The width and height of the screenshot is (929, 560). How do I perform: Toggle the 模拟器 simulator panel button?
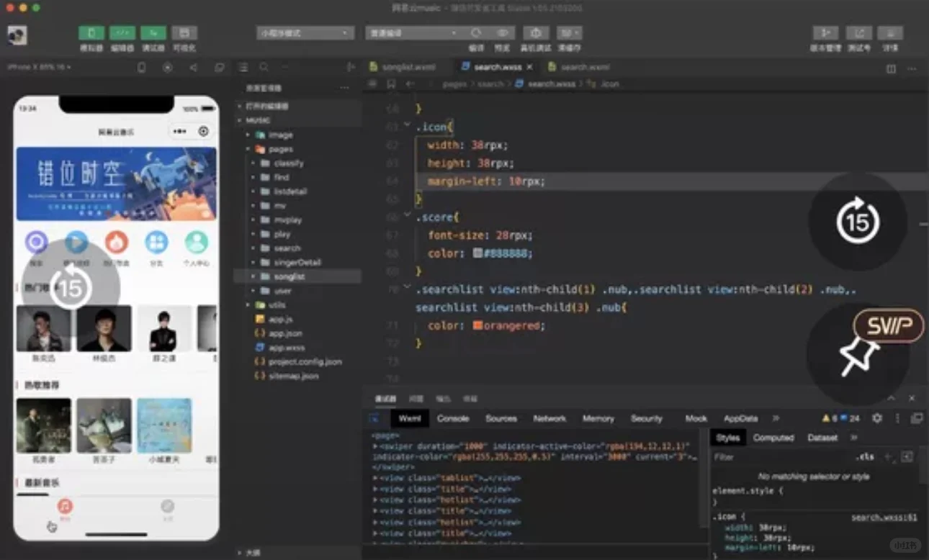click(91, 33)
